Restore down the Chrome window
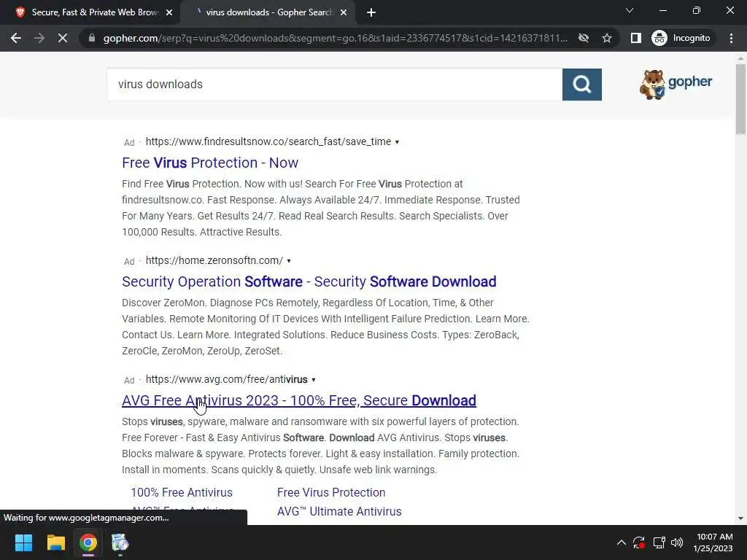 click(697, 10)
